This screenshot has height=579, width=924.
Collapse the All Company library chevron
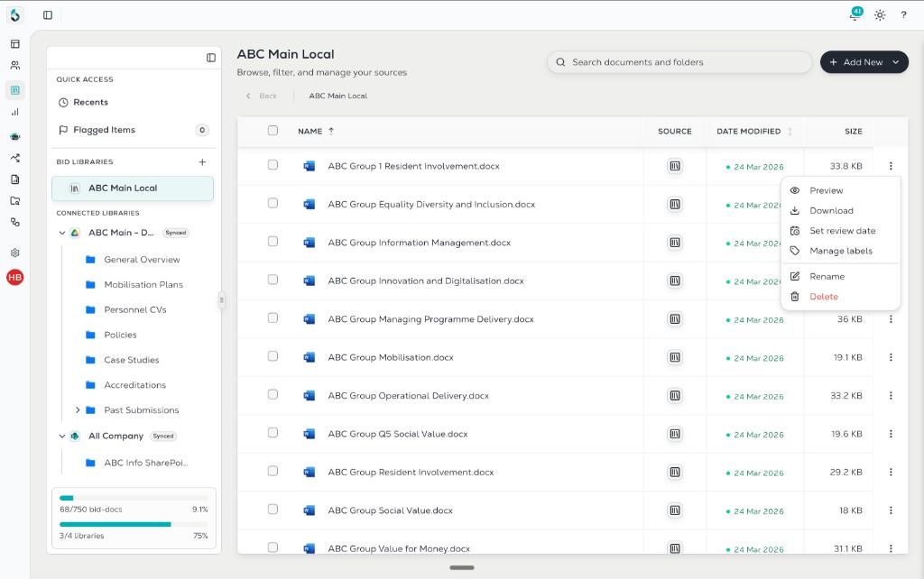click(x=62, y=437)
